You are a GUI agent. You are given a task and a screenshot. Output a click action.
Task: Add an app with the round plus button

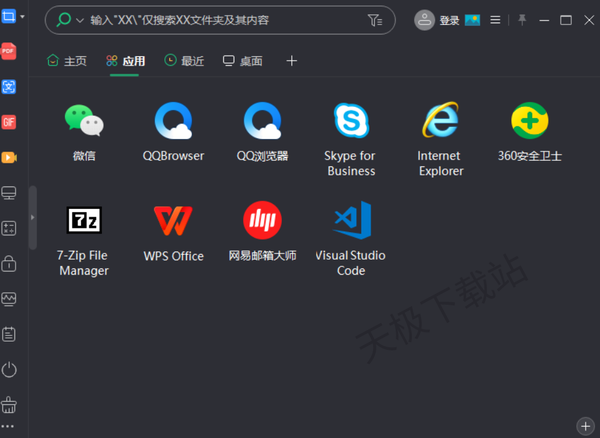tap(585, 426)
